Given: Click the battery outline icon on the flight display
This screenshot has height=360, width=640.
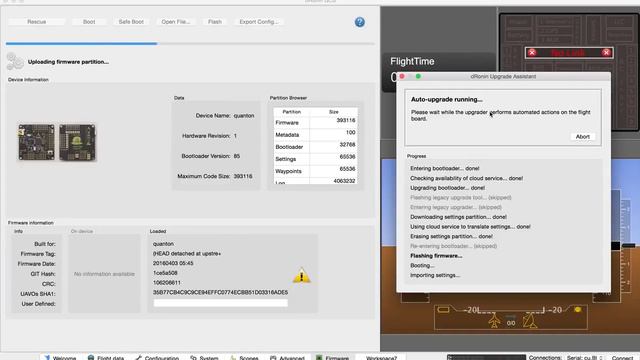Looking at the screenshot, I should [443, 310].
